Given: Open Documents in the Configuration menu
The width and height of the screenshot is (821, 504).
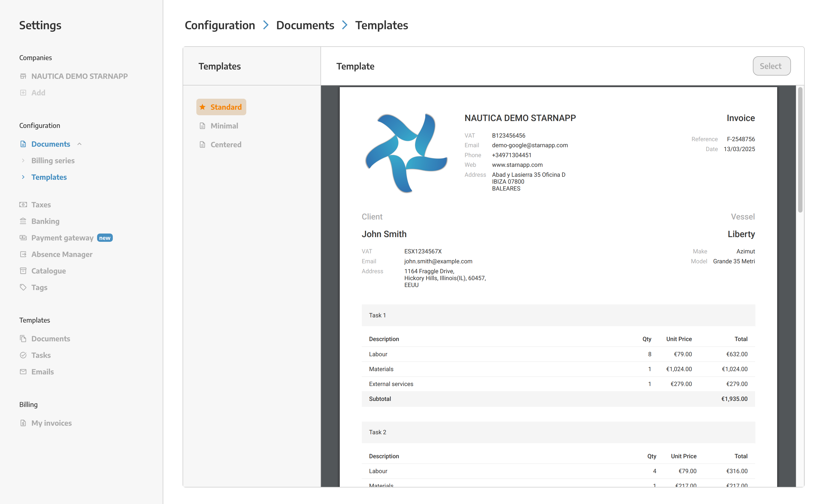Looking at the screenshot, I should pyautogui.click(x=51, y=144).
